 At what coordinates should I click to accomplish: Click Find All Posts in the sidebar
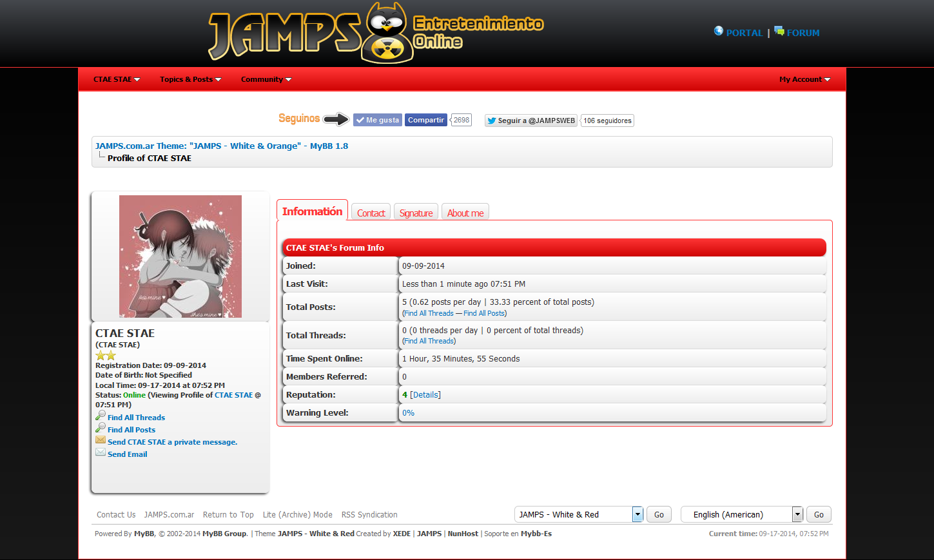[x=131, y=430]
